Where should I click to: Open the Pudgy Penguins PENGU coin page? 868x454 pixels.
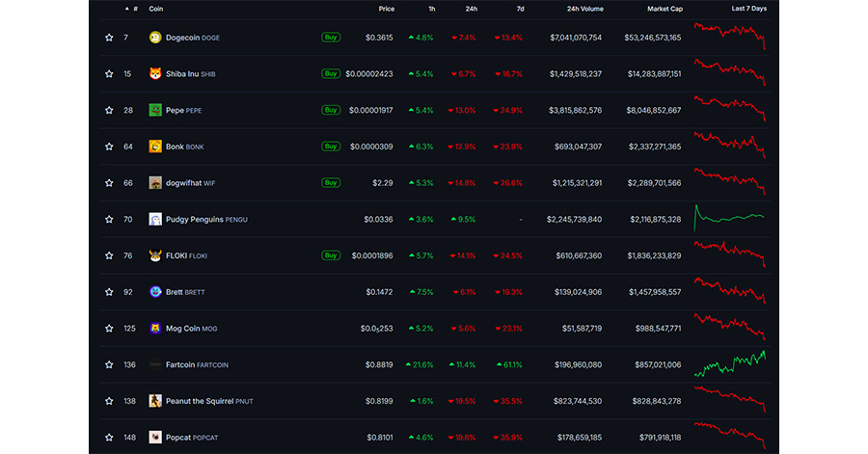[206, 220]
